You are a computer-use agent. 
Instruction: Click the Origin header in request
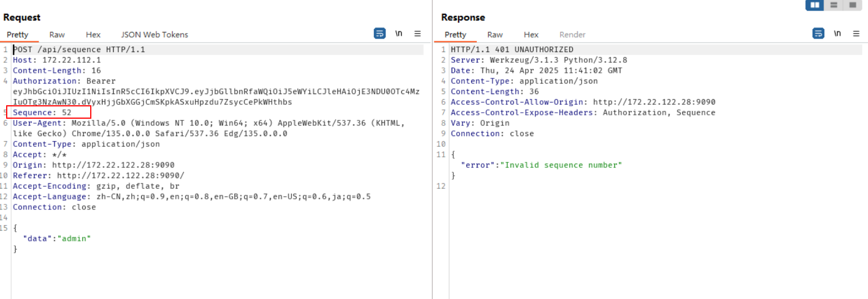coord(94,165)
